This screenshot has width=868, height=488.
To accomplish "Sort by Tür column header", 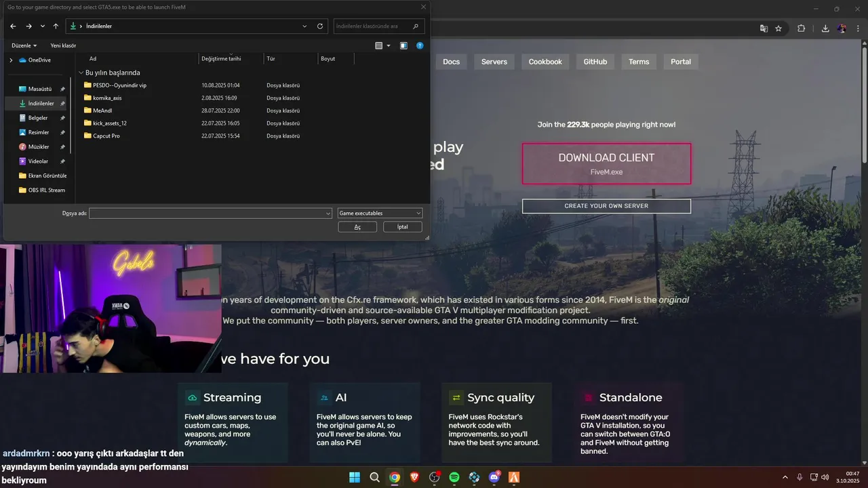I will 271,58.
